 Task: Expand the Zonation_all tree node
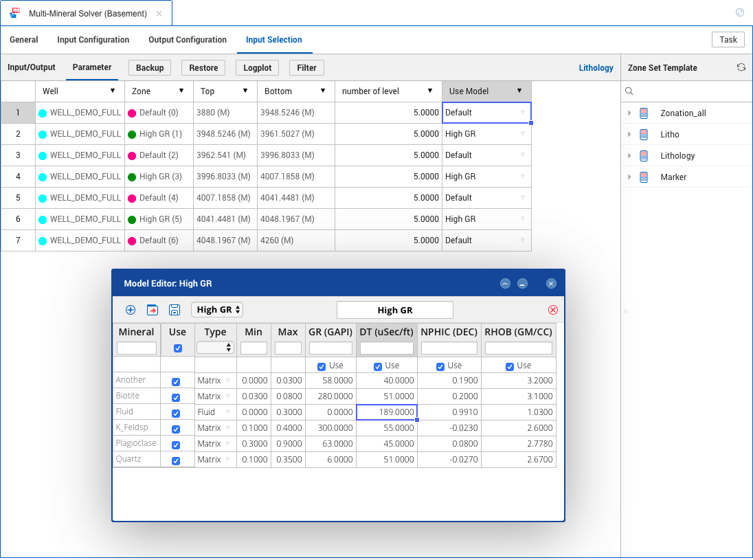[x=629, y=113]
